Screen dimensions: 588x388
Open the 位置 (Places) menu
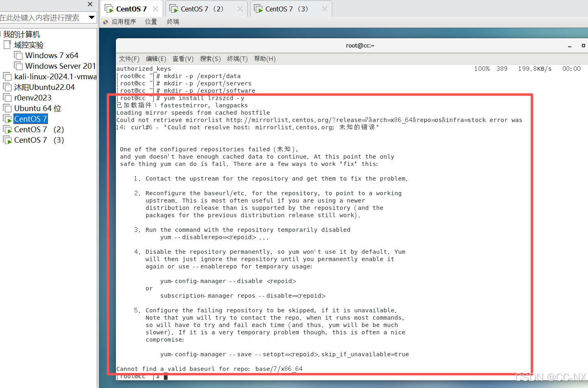pos(151,22)
